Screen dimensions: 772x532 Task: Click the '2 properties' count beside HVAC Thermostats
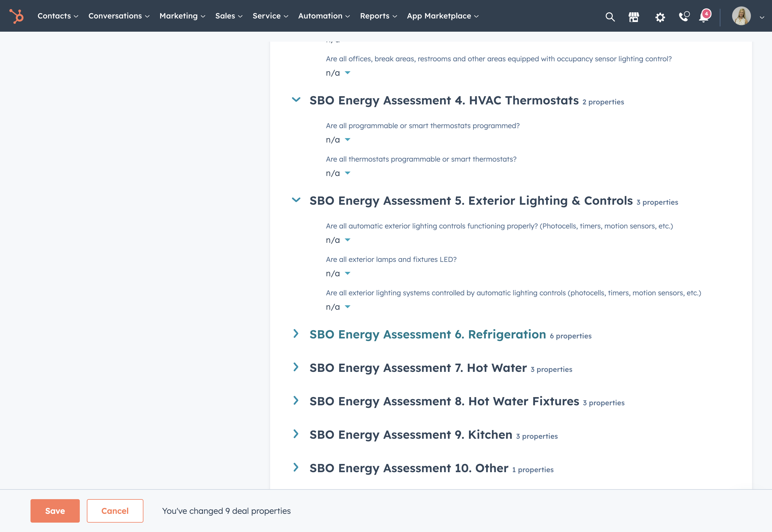pos(603,102)
